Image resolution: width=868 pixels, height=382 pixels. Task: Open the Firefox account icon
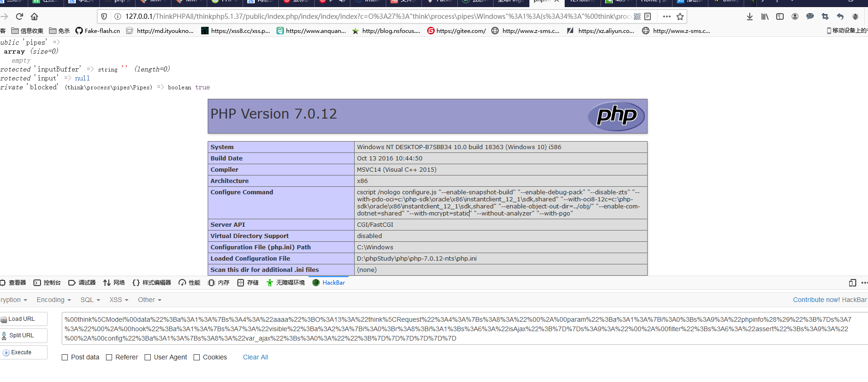pos(795,16)
